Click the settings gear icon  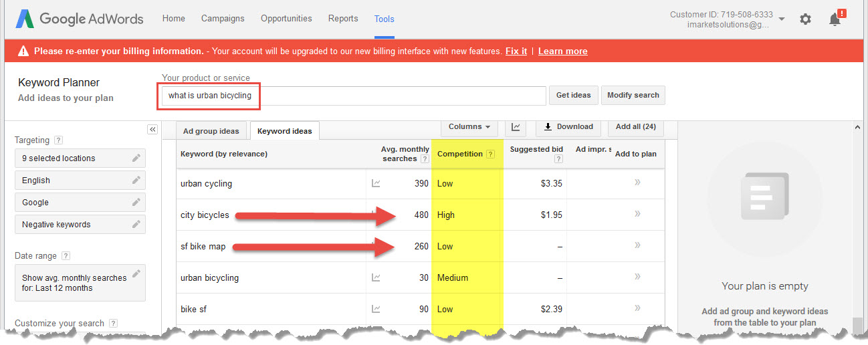point(805,19)
